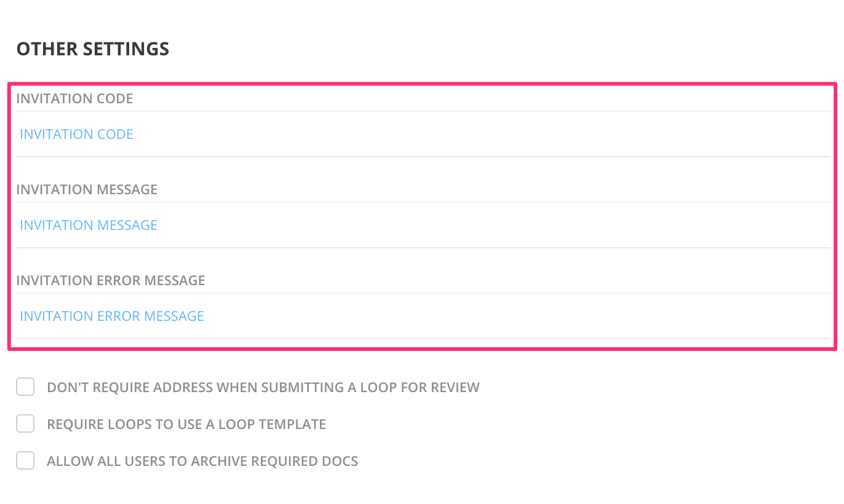The width and height of the screenshot is (844, 504).
Task: Click the word REVIEW in the first checkbox label
Action: (456, 388)
